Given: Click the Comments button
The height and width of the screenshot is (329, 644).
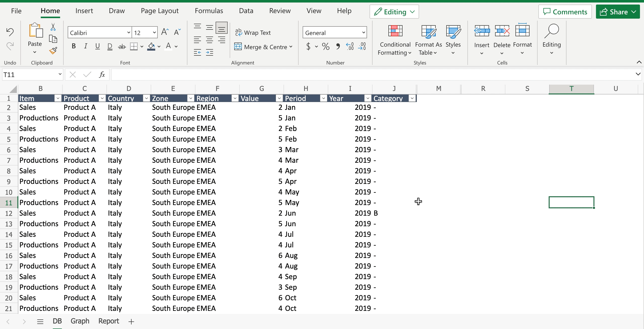Looking at the screenshot, I should pos(565,12).
